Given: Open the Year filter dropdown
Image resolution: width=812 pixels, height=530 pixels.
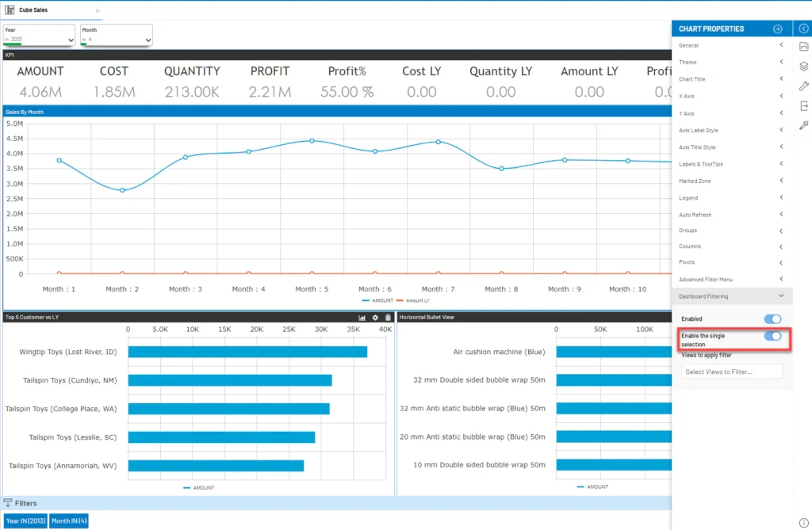Looking at the screenshot, I should [39, 35].
